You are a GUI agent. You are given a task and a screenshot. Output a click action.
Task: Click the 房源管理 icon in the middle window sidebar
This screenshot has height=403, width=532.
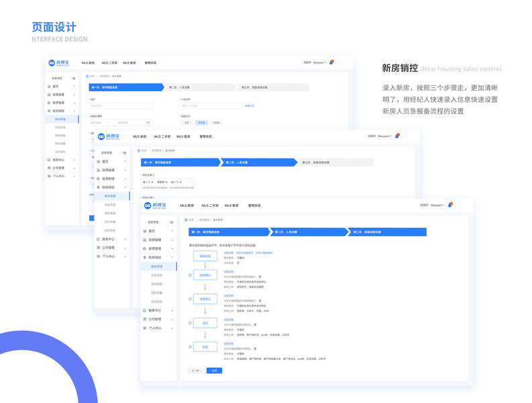click(x=99, y=170)
